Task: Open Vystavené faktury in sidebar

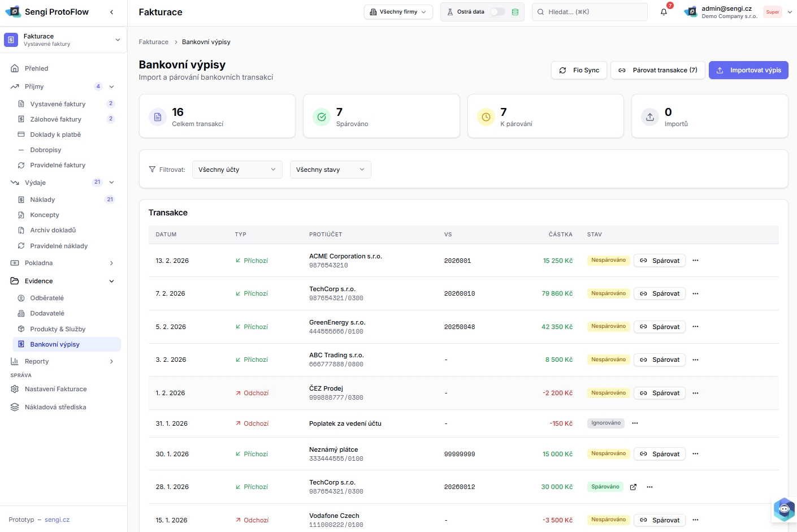Action: (58, 104)
